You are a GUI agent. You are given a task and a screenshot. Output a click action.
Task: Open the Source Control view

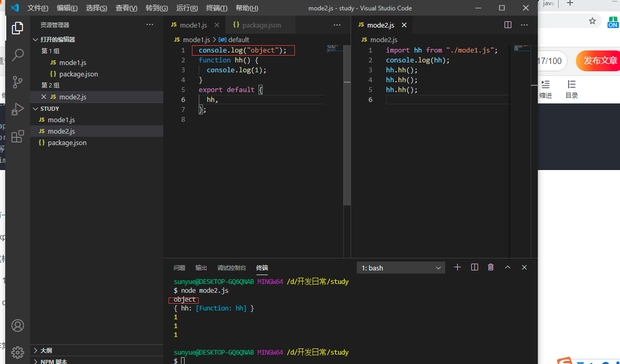[17, 82]
